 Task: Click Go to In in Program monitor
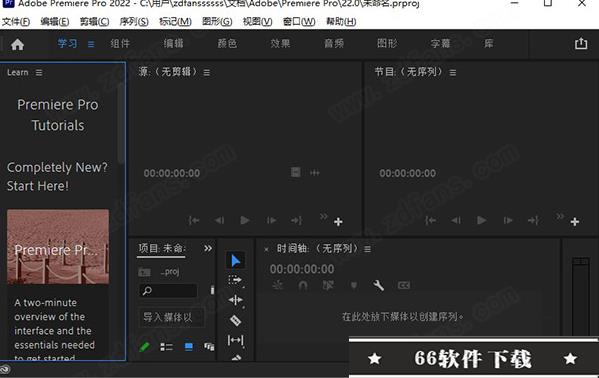[x=431, y=221]
